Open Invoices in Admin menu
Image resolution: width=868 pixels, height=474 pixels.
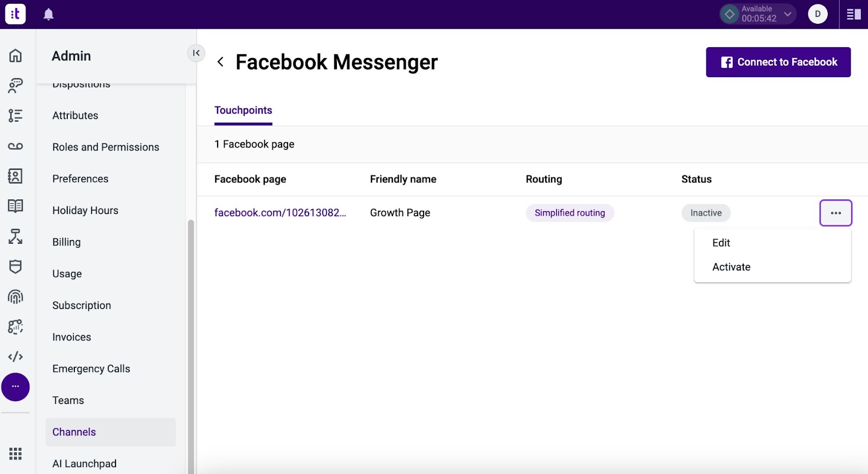(72, 337)
